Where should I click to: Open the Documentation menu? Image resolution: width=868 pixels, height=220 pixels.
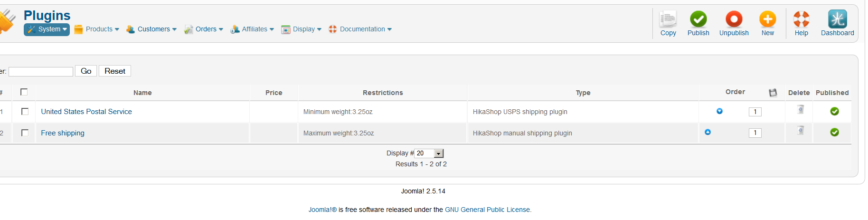360,29
